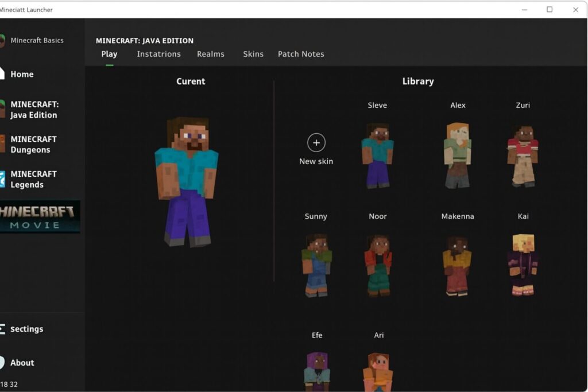
Task: Click the "New skin" label
Action: point(316,161)
